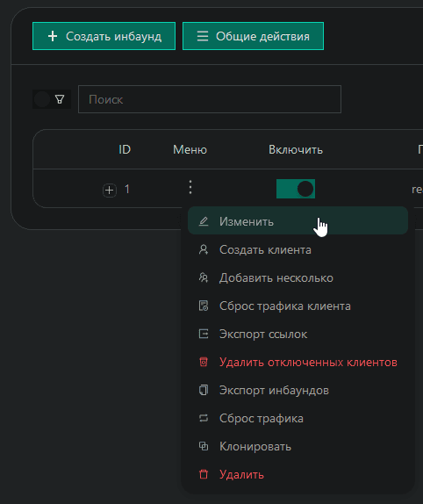Click the clone icon beside Клонировать
Viewport: 423px width, 504px height.
[204, 446]
